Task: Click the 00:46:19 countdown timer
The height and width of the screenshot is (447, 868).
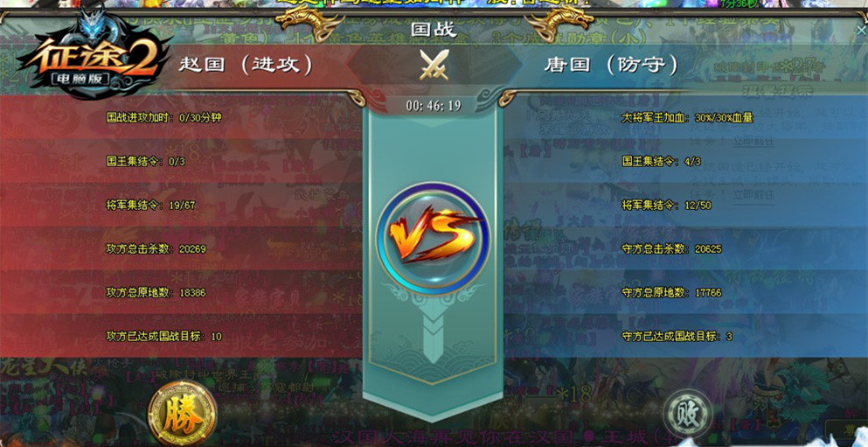Action: [434, 105]
